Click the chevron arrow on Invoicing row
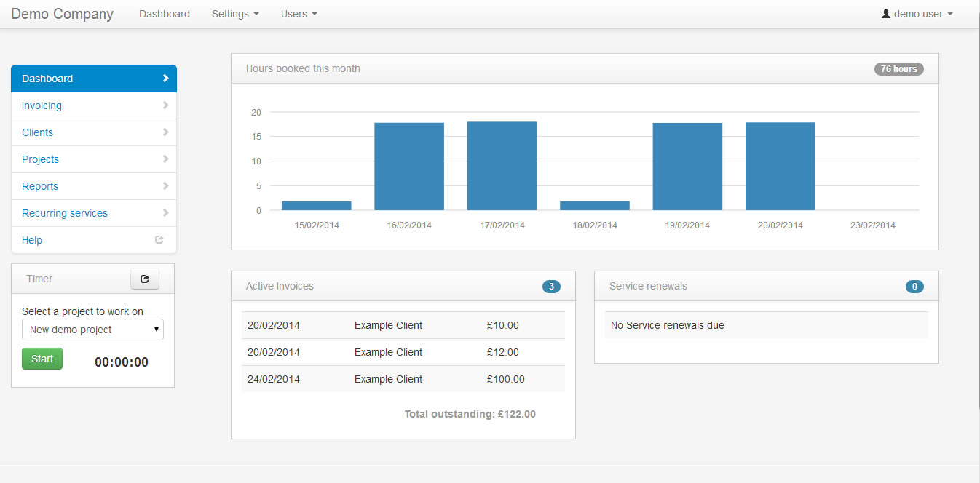The height and width of the screenshot is (483, 980). coord(165,105)
